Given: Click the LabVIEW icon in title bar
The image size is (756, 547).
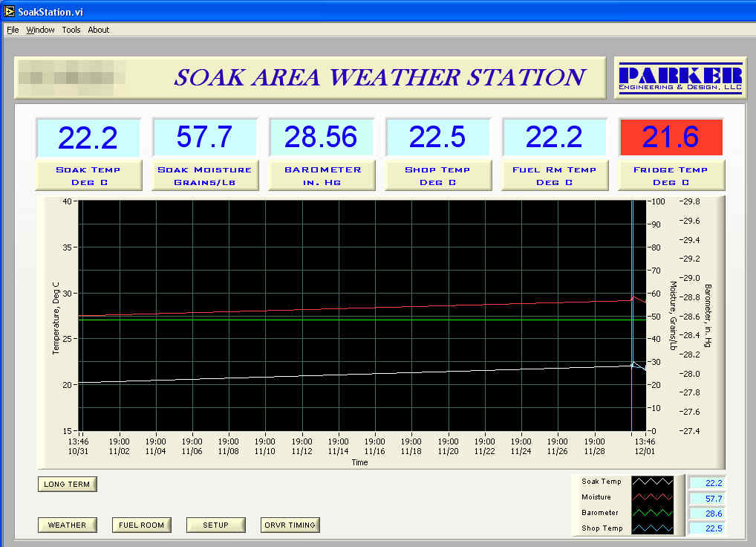Looking at the screenshot, I should point(9,11).
